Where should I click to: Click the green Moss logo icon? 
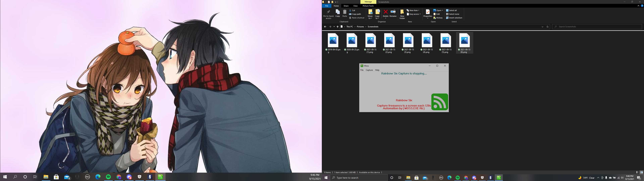[440, 102]
